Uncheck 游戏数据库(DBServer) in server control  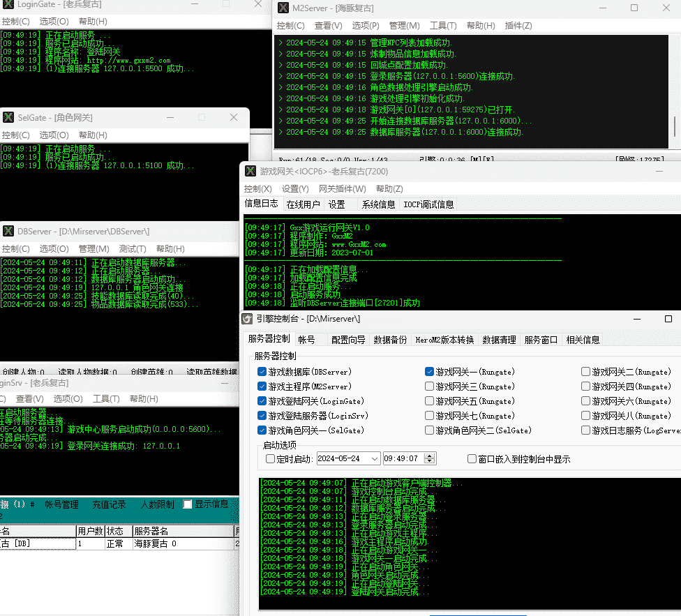pyautogui.click(x=262, y=372)
